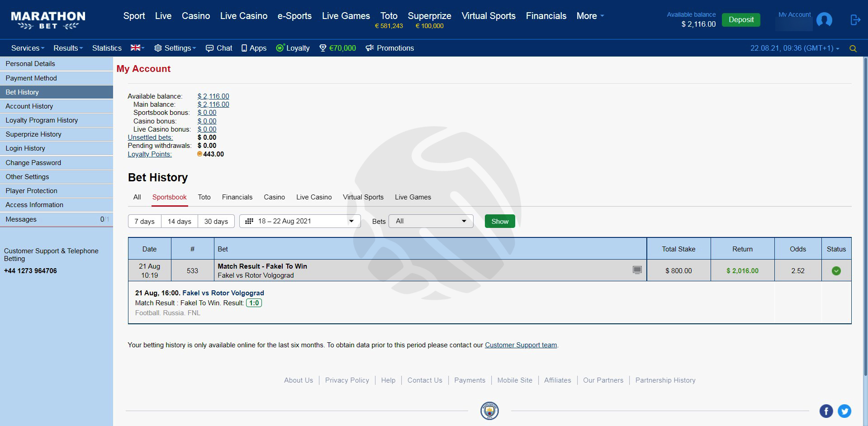The image size is (868, 426).
Task: Open the Loyalty program link
Action: pyautogui.click(x=293, y=48)
